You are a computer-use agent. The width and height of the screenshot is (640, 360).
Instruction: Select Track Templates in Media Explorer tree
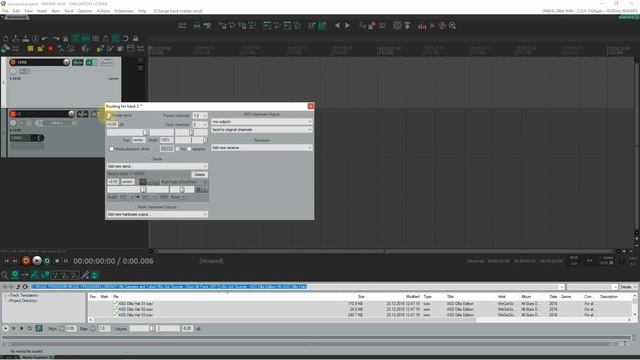24,295
